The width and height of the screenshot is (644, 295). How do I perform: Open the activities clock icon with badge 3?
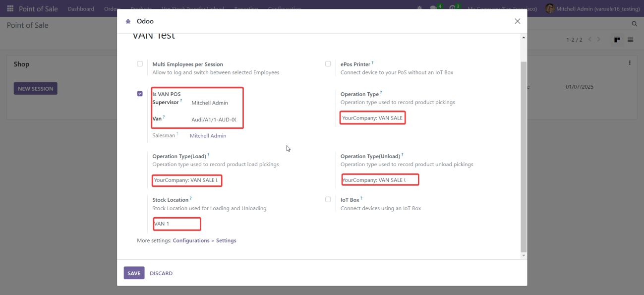(453, 9)
